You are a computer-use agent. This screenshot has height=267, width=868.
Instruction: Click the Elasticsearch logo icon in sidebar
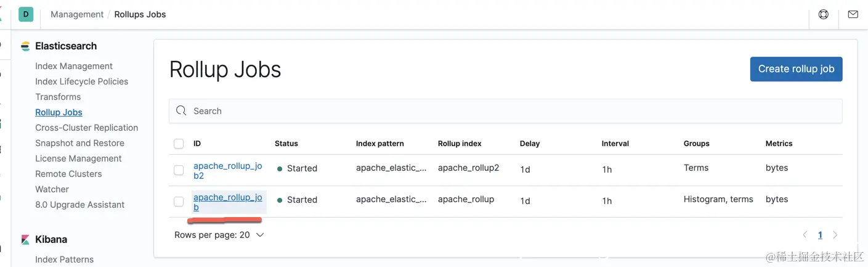[25, 46]
